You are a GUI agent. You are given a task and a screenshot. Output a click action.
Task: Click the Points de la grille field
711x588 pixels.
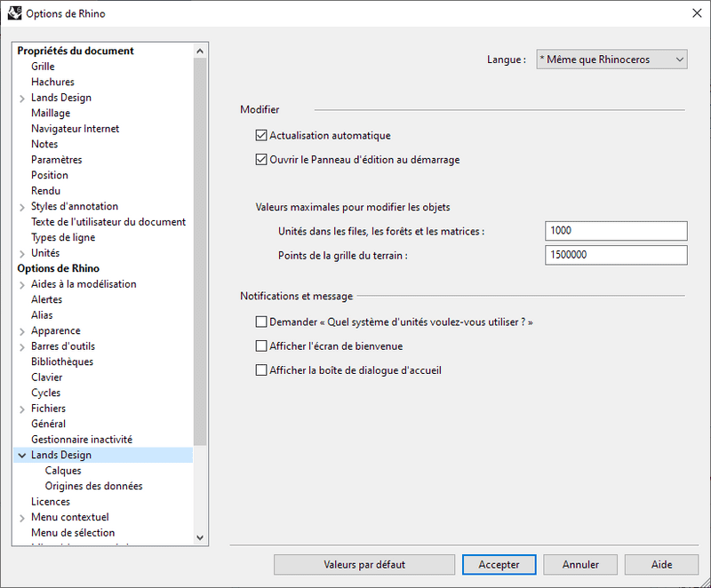(616, 256)
